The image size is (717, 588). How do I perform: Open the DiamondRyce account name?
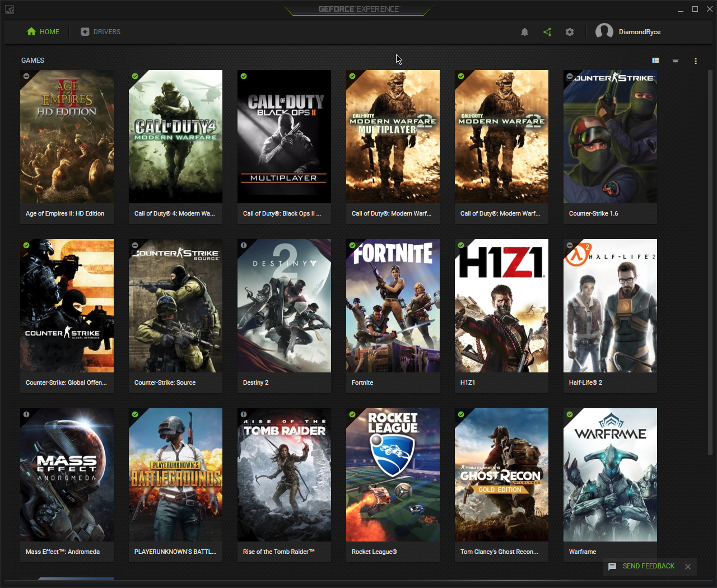pos(640,32)
